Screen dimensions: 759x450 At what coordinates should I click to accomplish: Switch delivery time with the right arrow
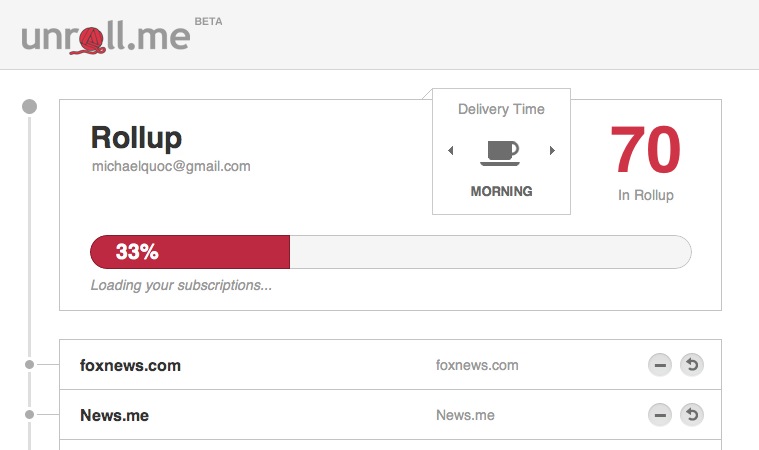pos(552,150)
